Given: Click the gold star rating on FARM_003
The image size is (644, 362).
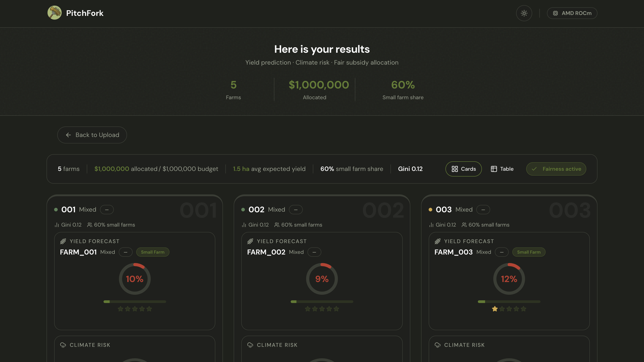Looking at the screenshot, I should [x=494, y=309].
